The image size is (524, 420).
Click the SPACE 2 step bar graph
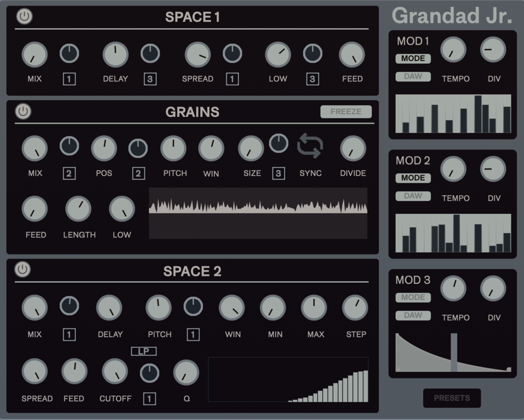coord(288,379)
